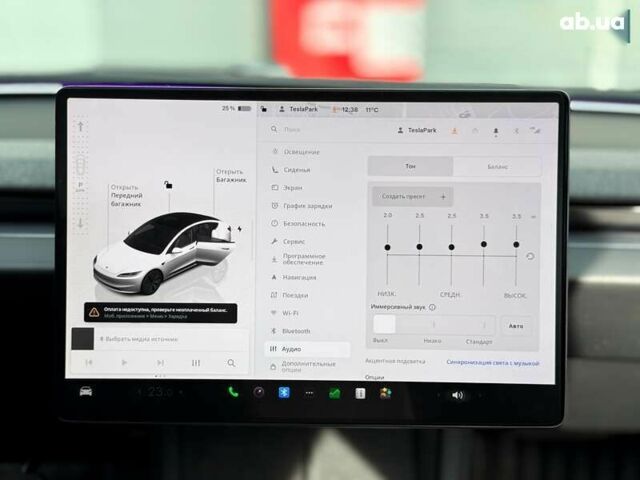Open the phone app in bottom dock
Screen dimensions: 640x480
(x=233, y=392)
